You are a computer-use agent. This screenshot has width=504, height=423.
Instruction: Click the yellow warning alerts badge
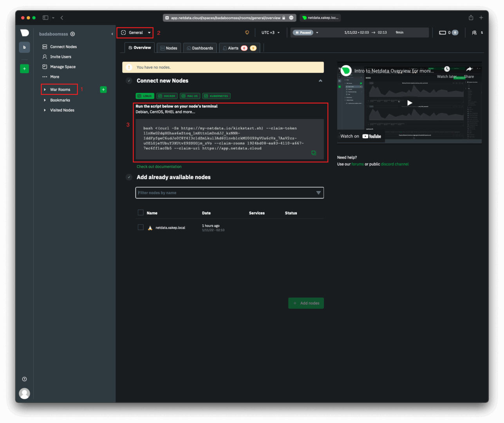(253, 48)
